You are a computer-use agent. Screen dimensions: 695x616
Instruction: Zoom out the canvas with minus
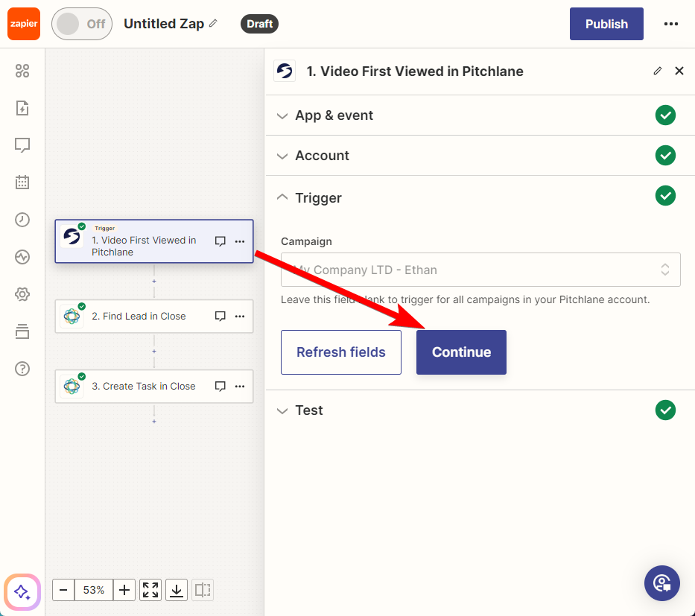tap(63, 590)
